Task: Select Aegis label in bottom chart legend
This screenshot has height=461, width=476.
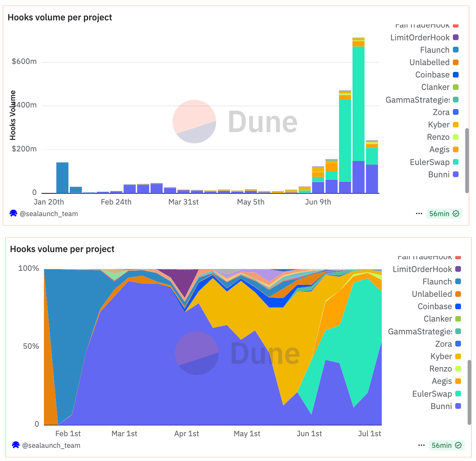Action: [x=442, y=381]
